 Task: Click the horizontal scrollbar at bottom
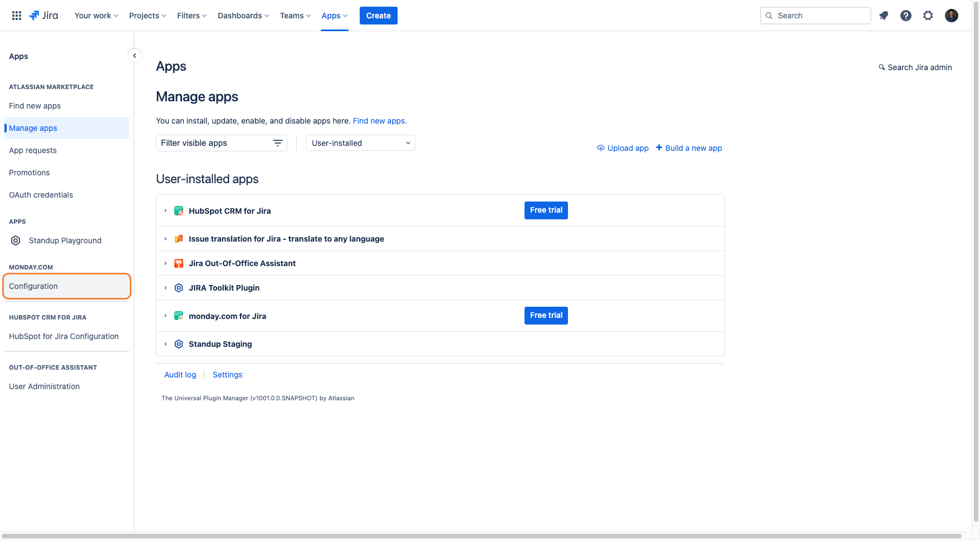(482, 536)
